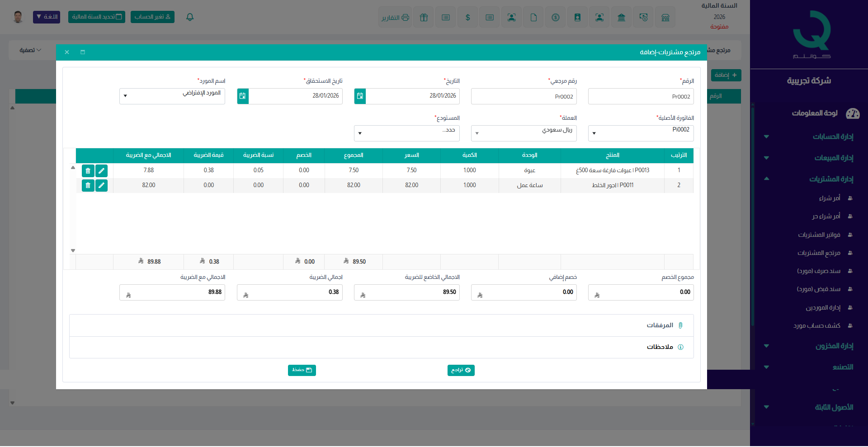868x447 pixels.
Task: Click the dollar sign toolbar icon
Action: pyautogui.click(x=467, y=17)
